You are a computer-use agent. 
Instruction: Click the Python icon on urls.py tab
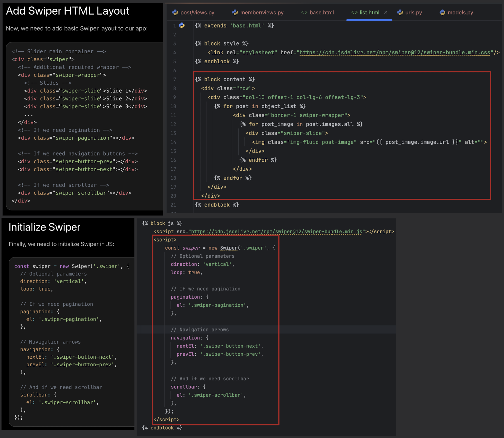[x=400, y=13]
